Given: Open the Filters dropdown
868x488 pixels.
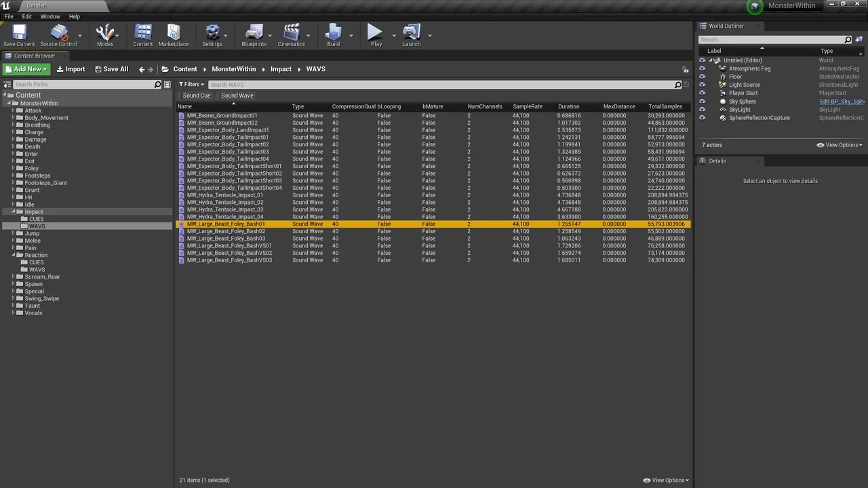Looking at the screenshot, I should tap(191, 85).
